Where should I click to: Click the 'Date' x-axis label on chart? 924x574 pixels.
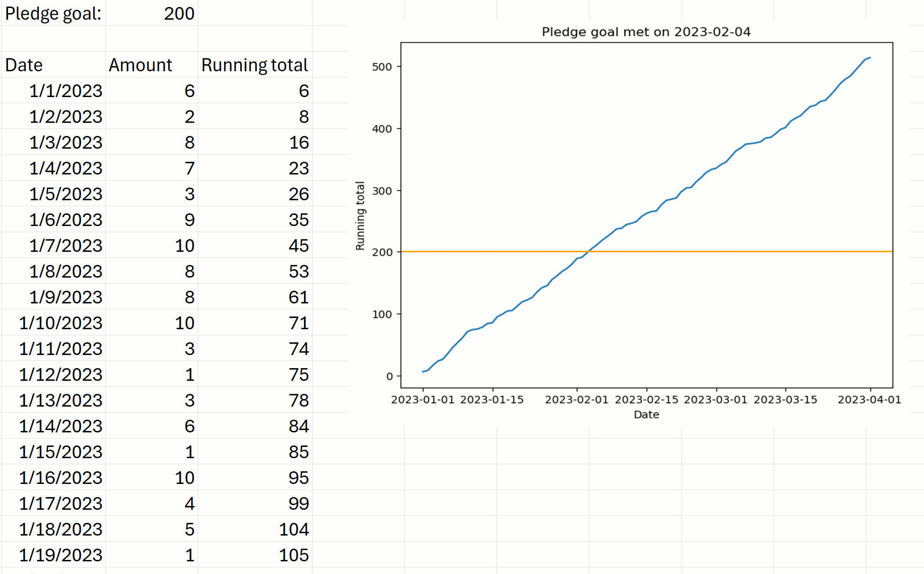(x=646, y=415)
